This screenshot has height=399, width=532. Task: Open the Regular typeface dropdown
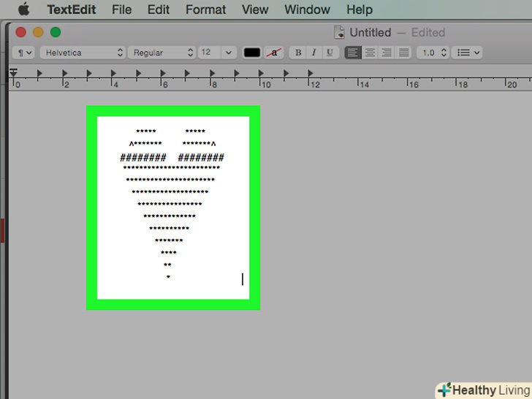161,53
